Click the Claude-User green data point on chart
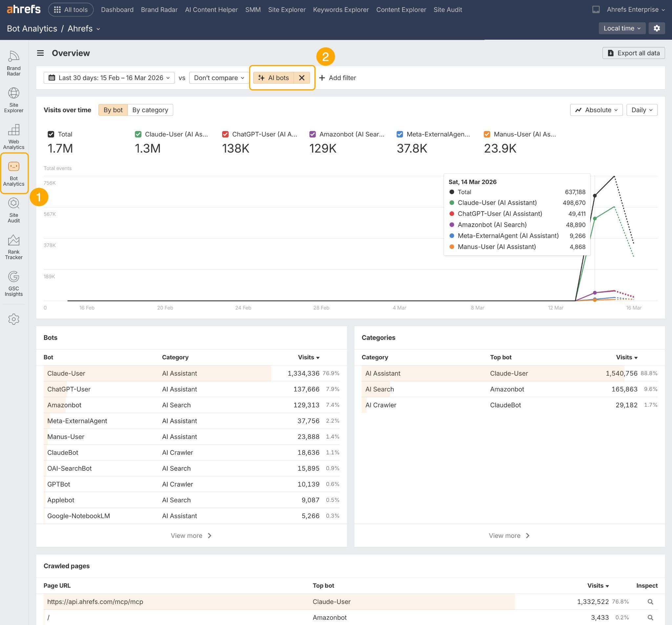This screenshot has height=625, width=672. click(x=595, y=219)
